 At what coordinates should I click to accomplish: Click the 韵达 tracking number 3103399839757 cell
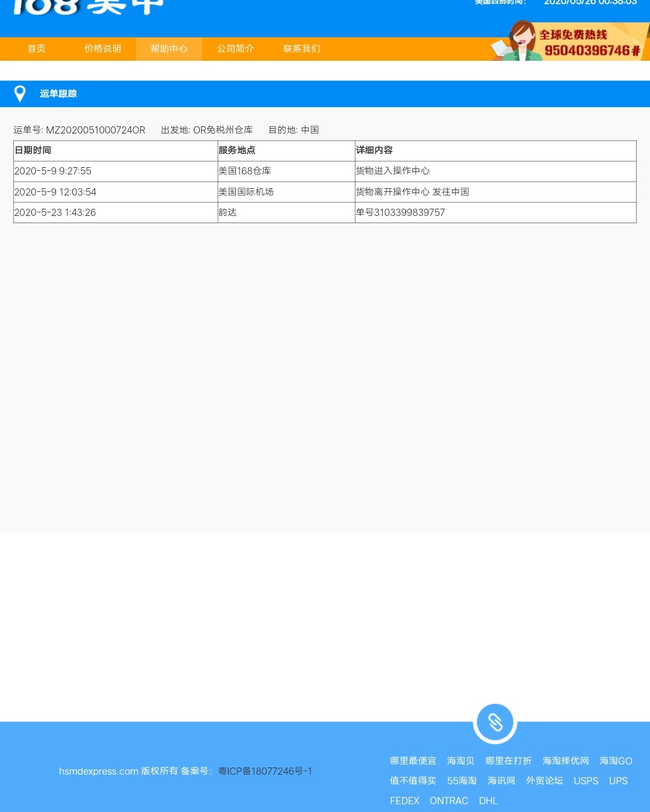(401, 212)
